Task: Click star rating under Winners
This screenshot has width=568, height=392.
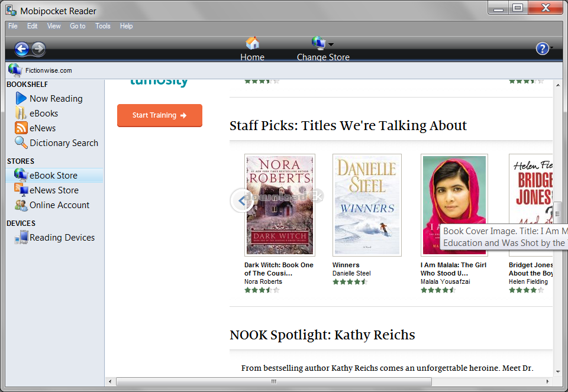Action: (350, 281)
